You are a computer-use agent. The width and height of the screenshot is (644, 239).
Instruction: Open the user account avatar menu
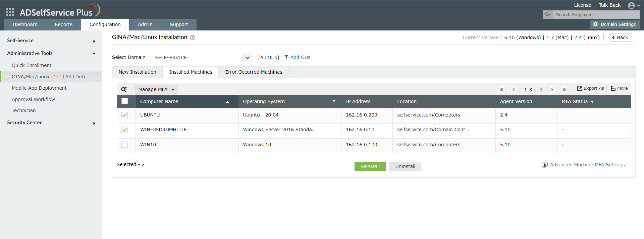634,5
